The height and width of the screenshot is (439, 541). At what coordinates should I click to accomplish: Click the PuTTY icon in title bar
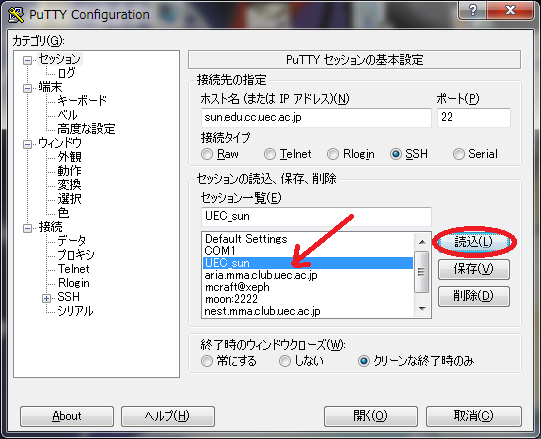(x=16, y=14)
